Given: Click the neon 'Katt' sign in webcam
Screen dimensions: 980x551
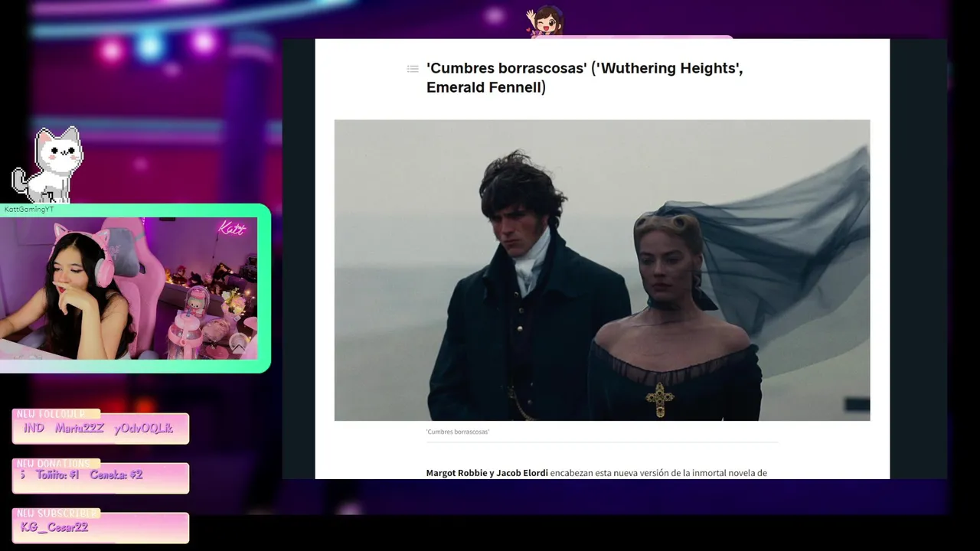Looking at the screenshot, I should [232, 228].
